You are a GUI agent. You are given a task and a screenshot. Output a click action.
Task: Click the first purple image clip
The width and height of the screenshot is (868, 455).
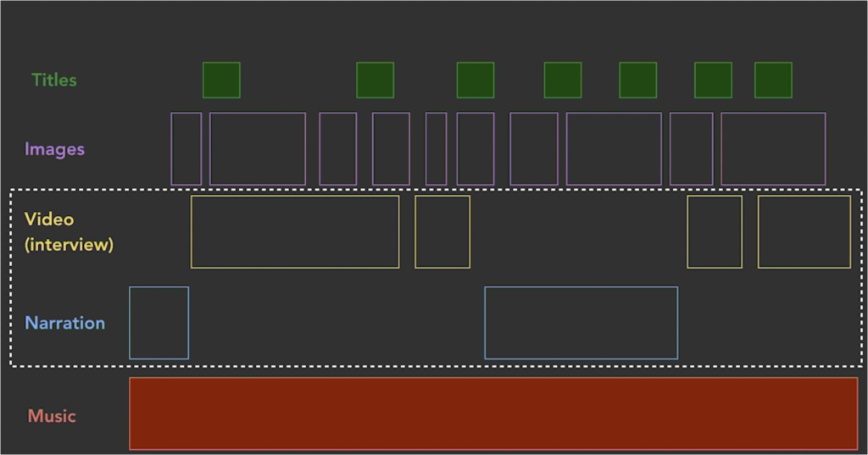point(186,148)
